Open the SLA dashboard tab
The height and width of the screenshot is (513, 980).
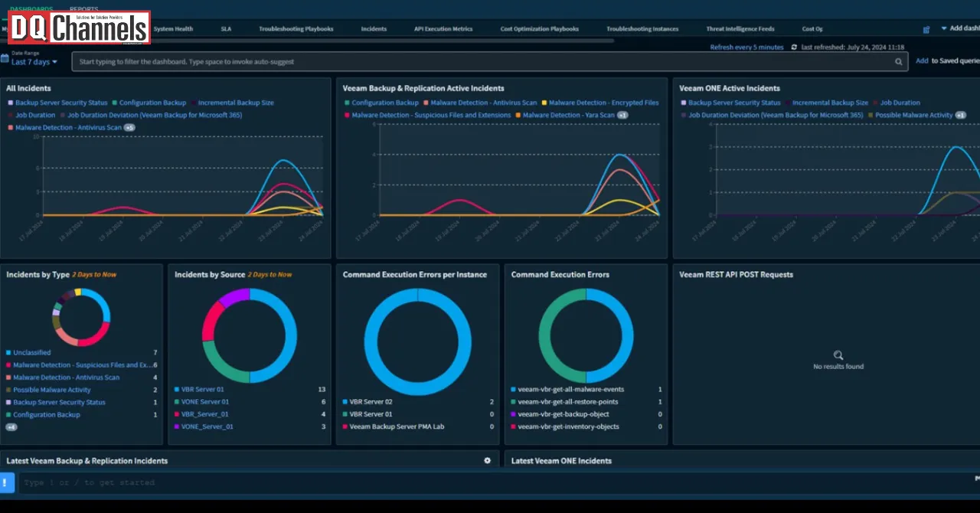coord(226,29)
